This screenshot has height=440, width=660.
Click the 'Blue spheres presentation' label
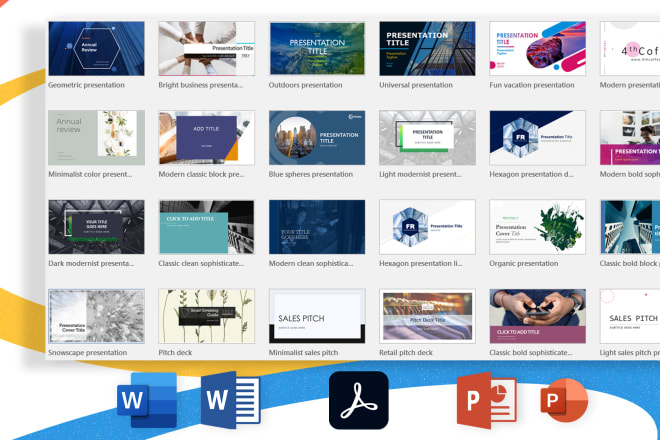point(311,174)
